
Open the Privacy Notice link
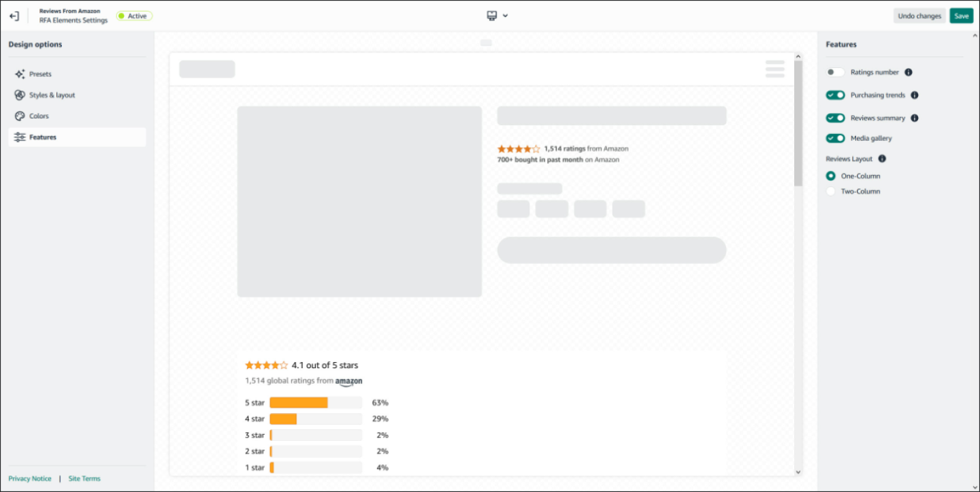click(30, 478)
